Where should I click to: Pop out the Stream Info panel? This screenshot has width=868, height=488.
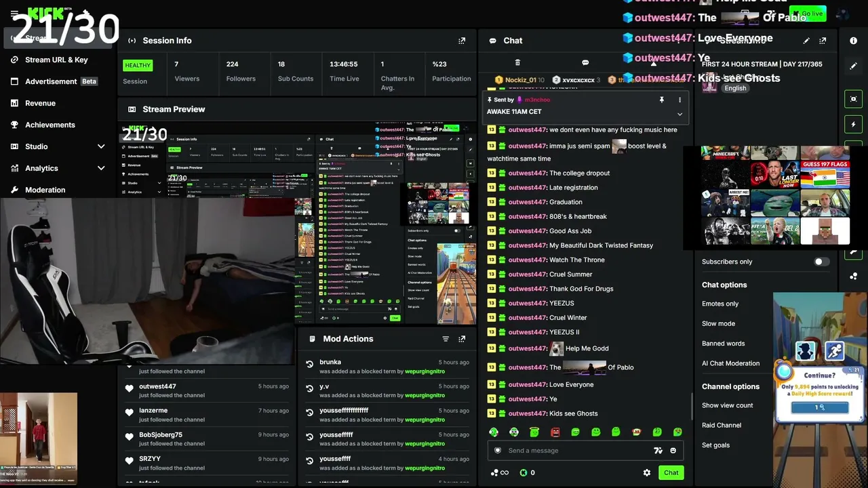[x=823, y=41]
